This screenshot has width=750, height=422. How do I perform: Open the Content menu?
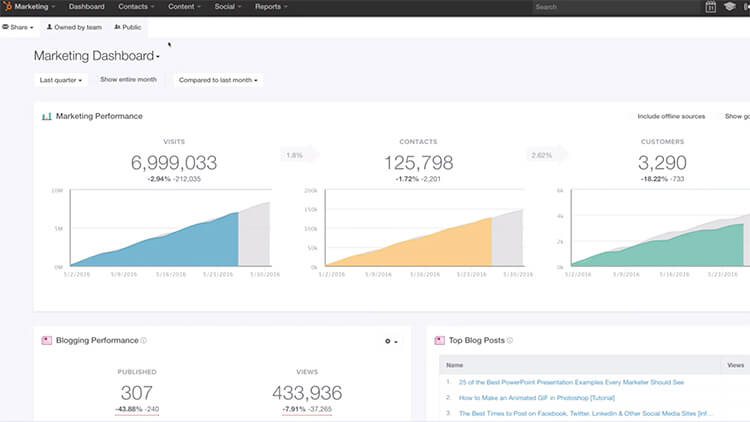tap(184, 7)
